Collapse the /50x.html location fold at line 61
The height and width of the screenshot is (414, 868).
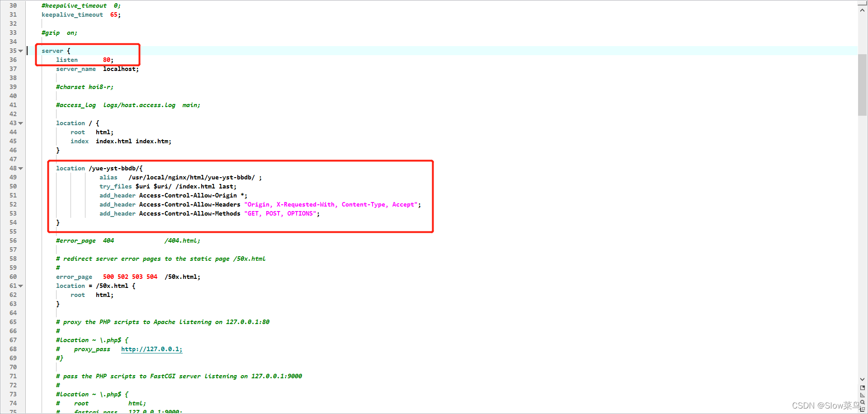(x=21, y=286)
